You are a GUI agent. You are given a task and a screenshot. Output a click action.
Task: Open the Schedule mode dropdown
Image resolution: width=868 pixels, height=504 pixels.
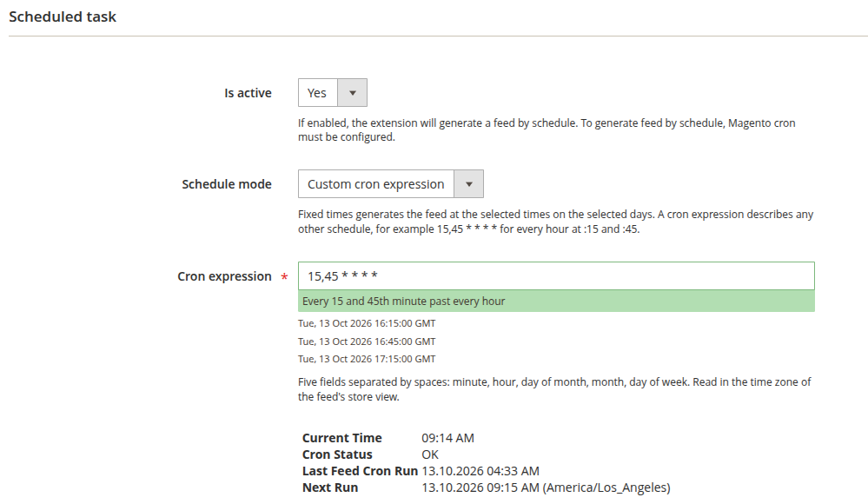coord(390,184)
